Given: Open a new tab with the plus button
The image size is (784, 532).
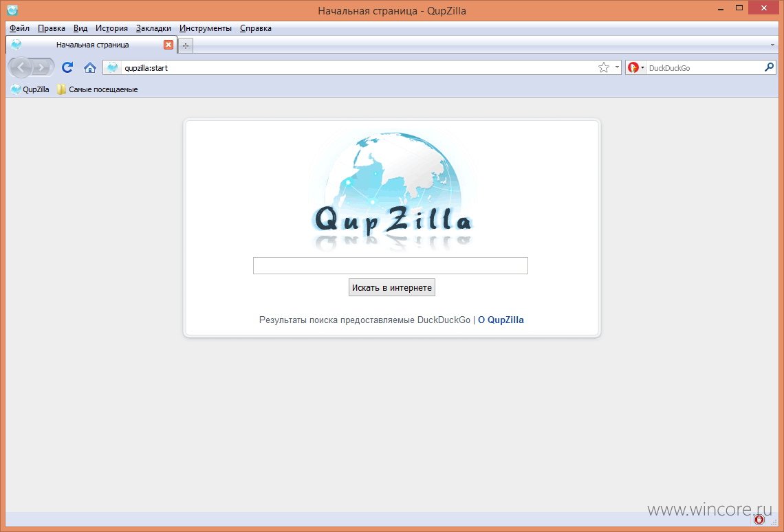Looking at the screenshot, I should 186,45.
